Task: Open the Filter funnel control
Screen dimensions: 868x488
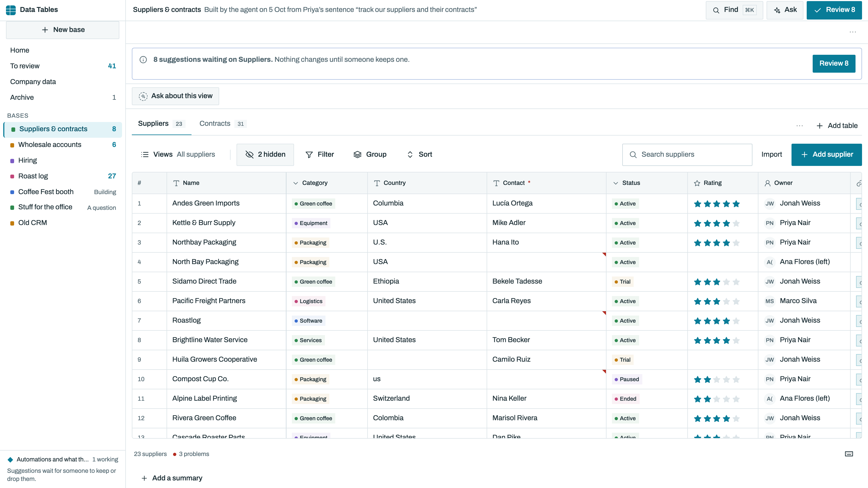Action: [x=320, y=154]
